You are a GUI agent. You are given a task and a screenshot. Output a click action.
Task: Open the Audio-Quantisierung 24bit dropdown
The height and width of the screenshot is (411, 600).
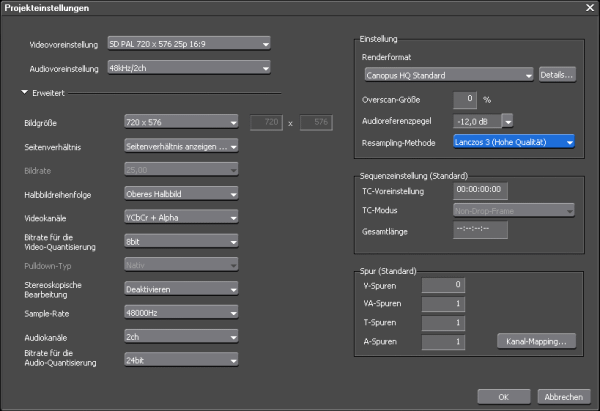click(181, 360)
